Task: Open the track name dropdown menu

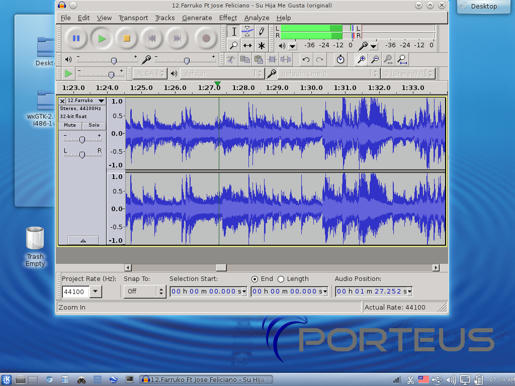Action: [x=101, y=100]
